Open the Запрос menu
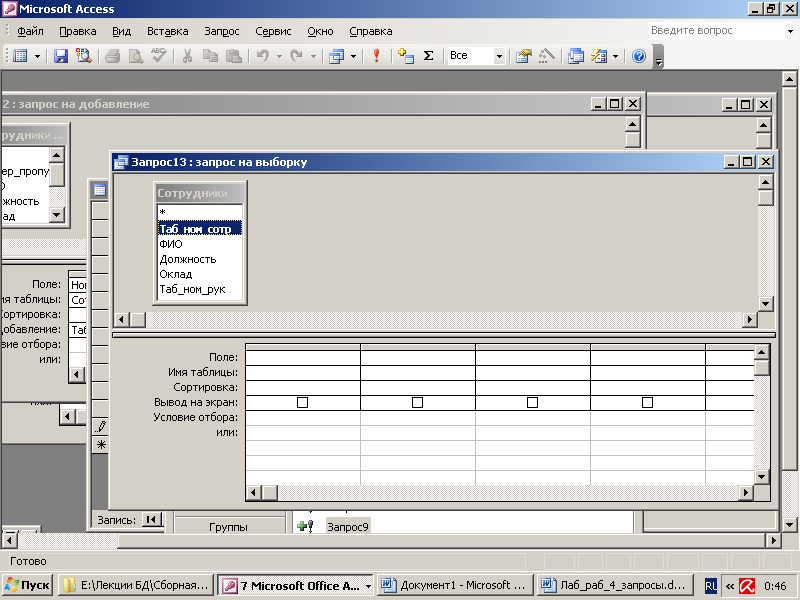The image size is (800, 600). point(221,31)
